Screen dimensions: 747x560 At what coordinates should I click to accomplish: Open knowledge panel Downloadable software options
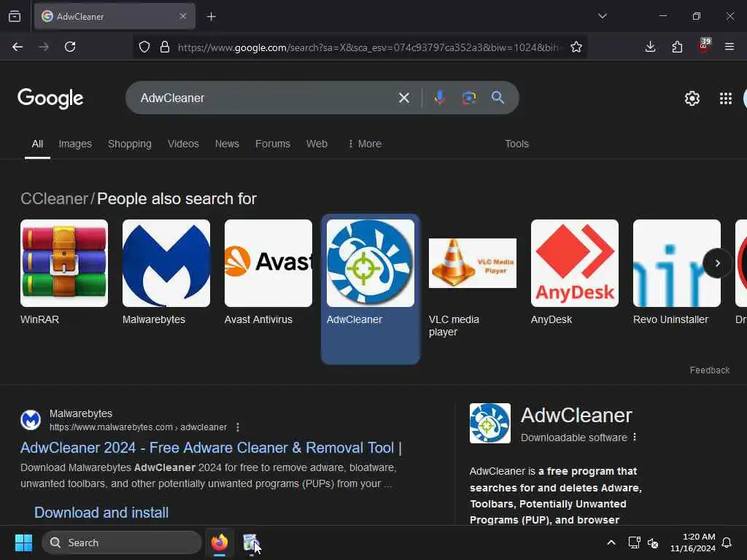point(635,437)
